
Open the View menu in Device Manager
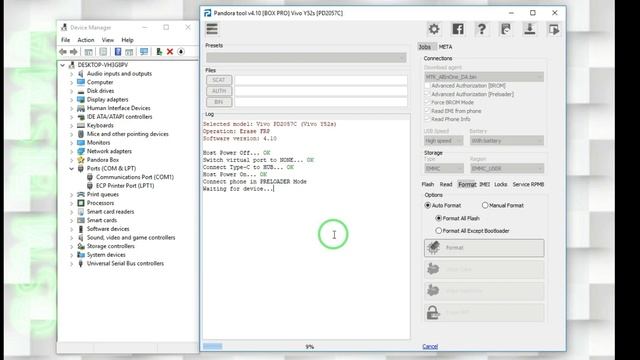(108, 40)
